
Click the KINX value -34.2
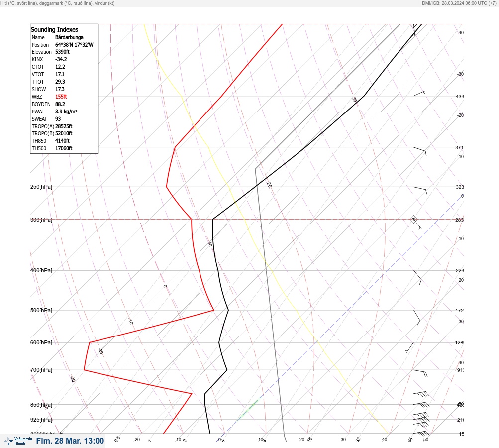point(61,59)
